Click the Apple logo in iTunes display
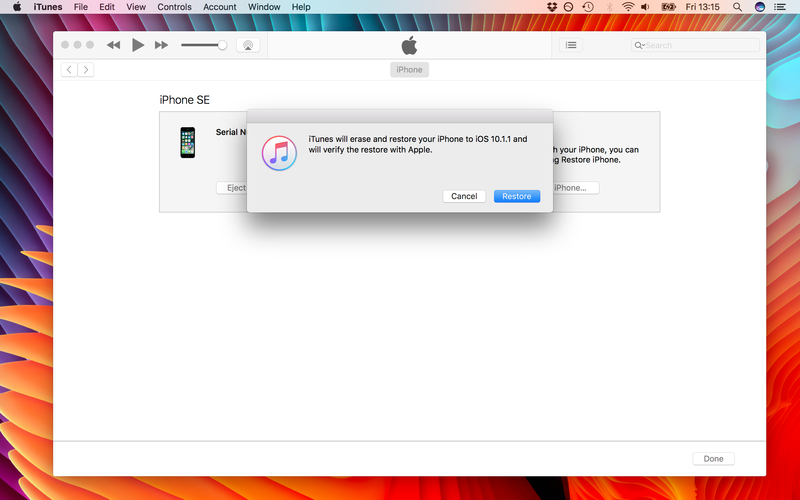The height and width of the screenshot is (500, 800). [409, 45]
